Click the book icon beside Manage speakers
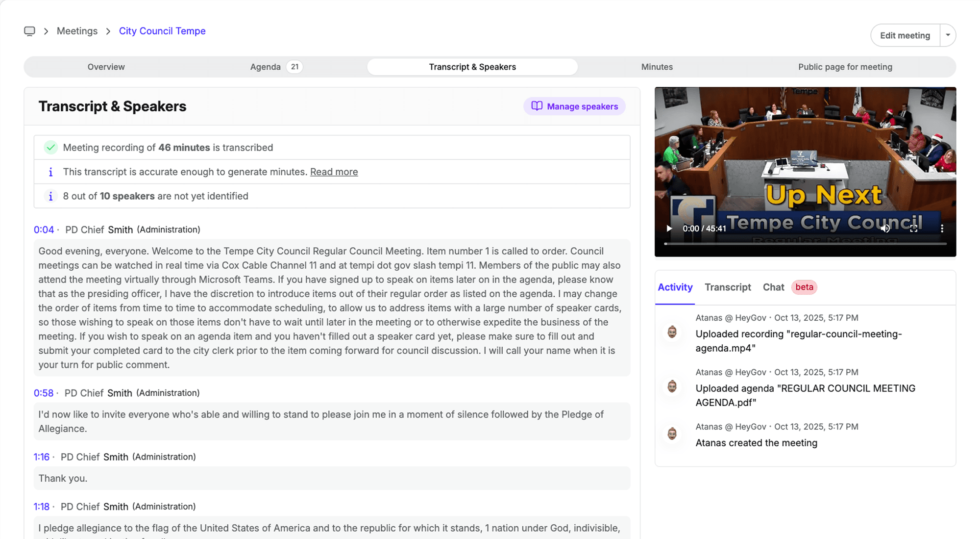 click(537, 106)
